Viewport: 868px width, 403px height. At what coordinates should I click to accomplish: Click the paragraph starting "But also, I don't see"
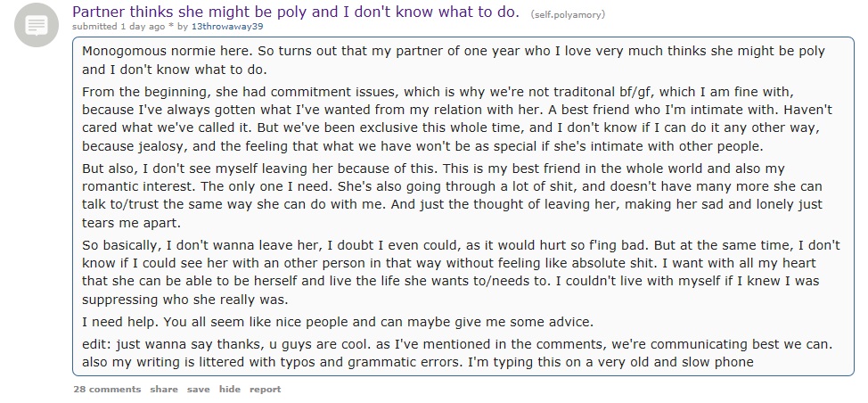[x=452, y=195]
